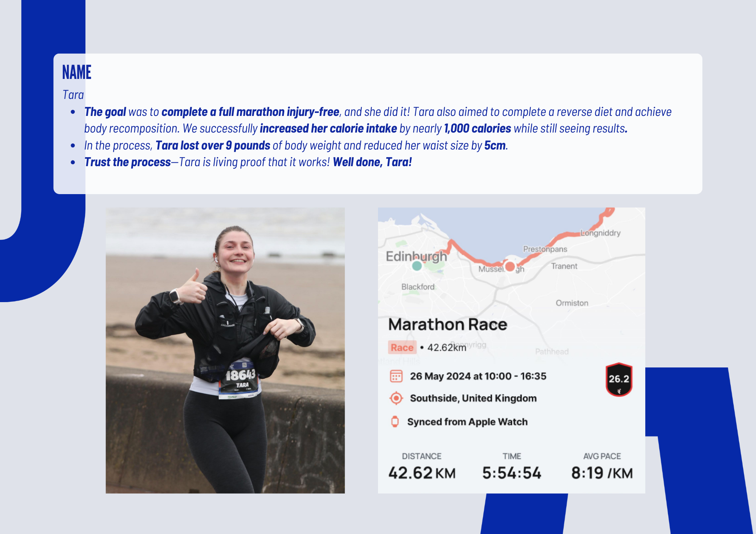Screen dimensions: 756x534
Task: Click the red Race tag label
Action: [402, 347]
